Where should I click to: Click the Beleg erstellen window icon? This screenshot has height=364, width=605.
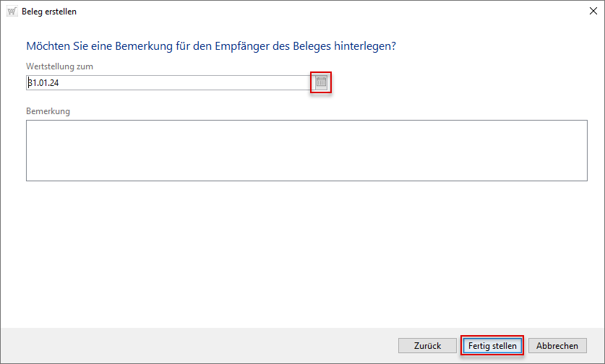tap(12, 12)
